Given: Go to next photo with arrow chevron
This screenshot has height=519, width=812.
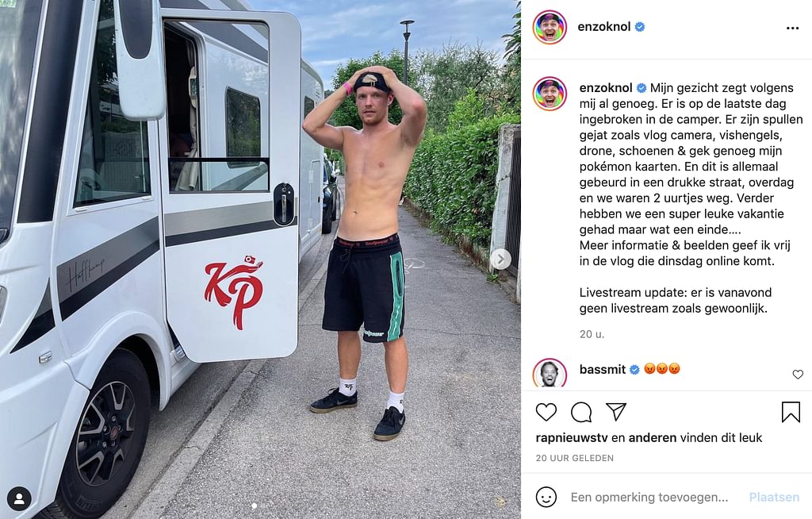Looking at the screenshot, I should coord(500,259).
